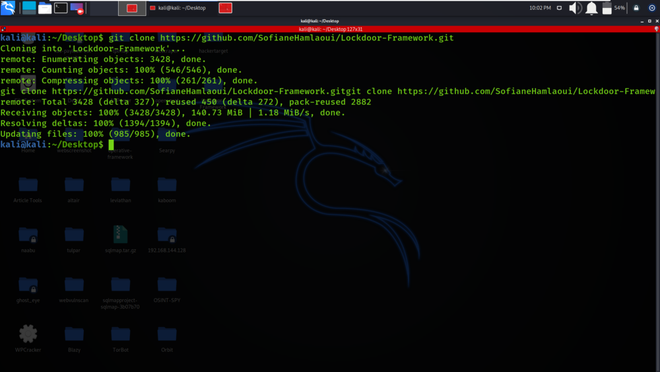Image resolution: width=660 pixels, height=372 pixels.
Task: Open the notifications bell
Action: point(591,8)
